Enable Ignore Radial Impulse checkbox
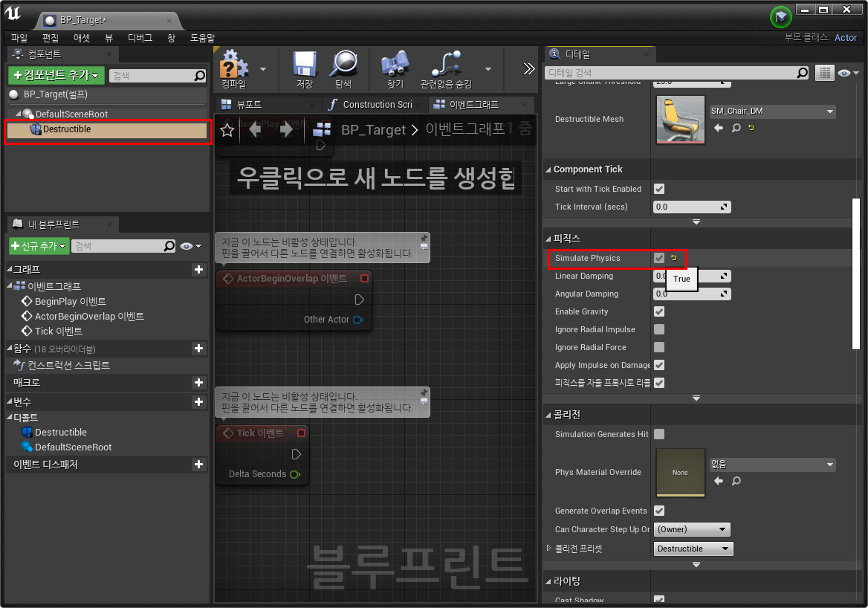The height and width of the screenshot is (608, 868). 658,329
